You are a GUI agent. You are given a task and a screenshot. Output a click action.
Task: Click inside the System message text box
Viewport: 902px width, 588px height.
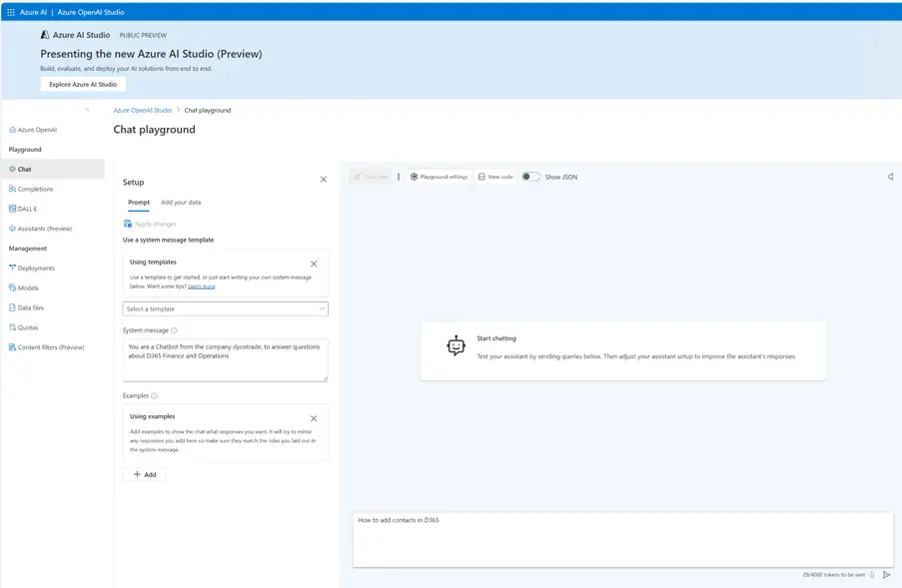coord(225,359)
